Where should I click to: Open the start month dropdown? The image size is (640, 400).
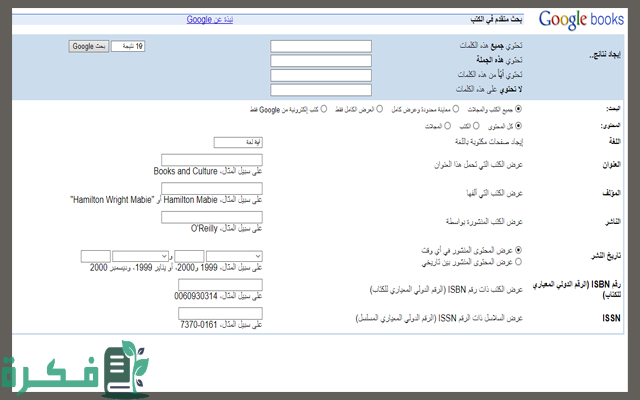(234, 256)
